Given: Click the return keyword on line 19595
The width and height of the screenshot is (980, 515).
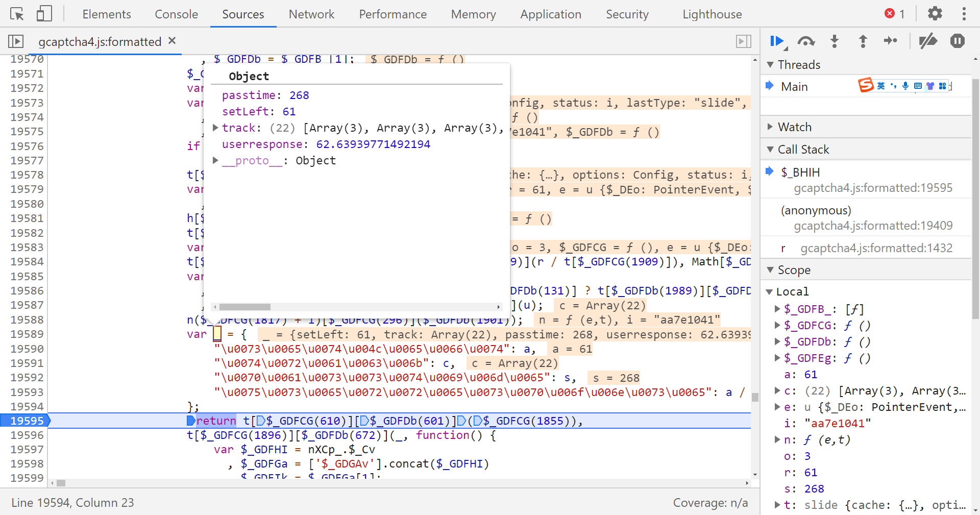Looking at the screenshot, I should tap(216, 421).
